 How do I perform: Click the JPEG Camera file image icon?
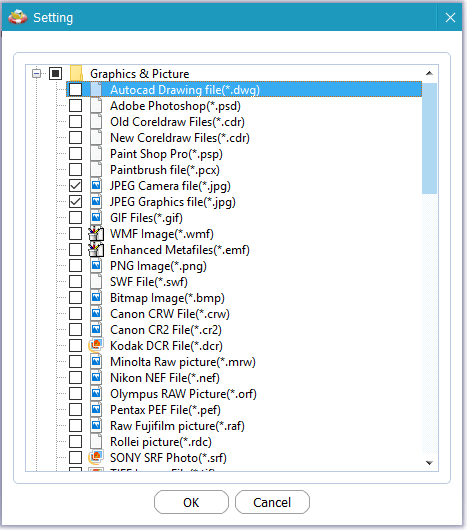pos(96,186)
